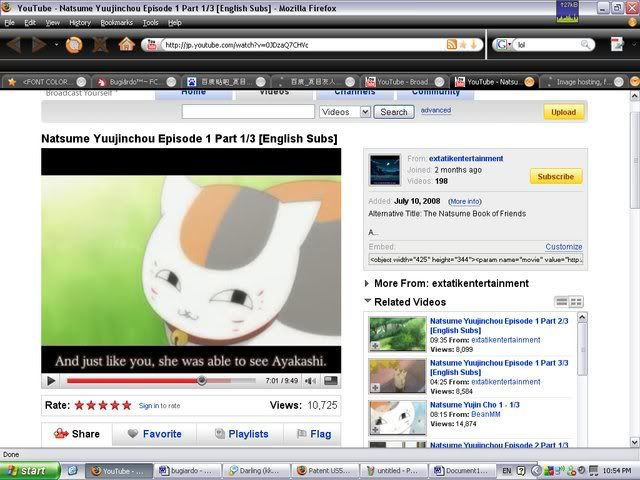Click the Sign in to rate link
Viewport: 640px width, 480px height.
coord(159,406)
